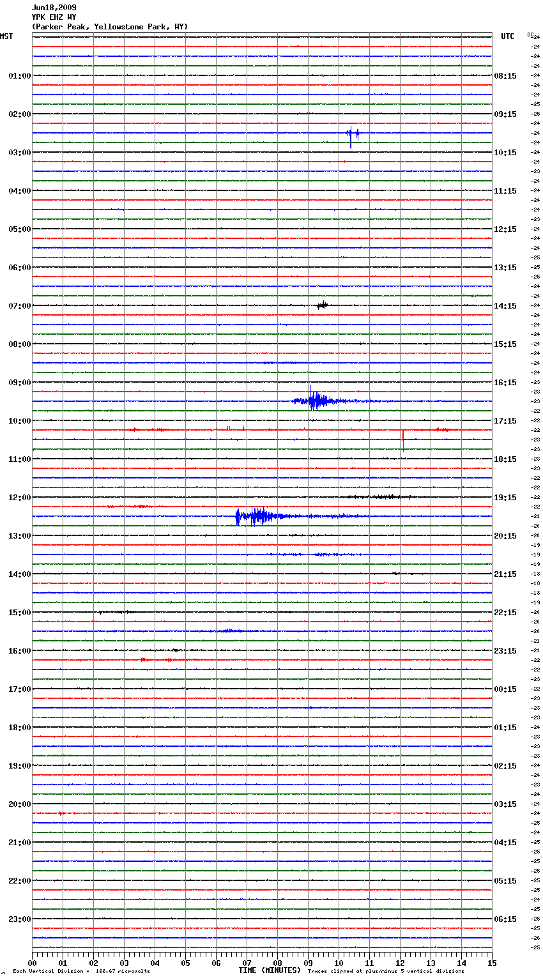Select the 09:15 UTC time label
The width and height of the screenshot is (543, 980).
coord(505,114)
